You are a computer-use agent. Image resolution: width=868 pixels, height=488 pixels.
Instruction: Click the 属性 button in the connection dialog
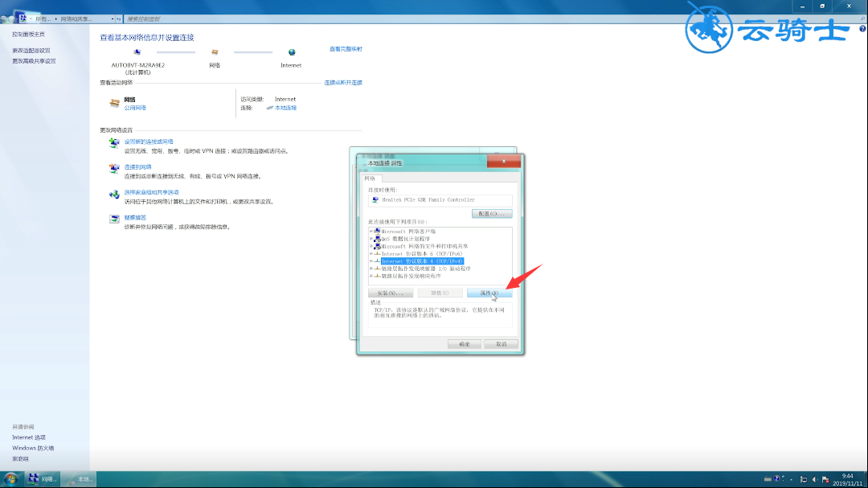pyautogui.click(x=489, y=293)
